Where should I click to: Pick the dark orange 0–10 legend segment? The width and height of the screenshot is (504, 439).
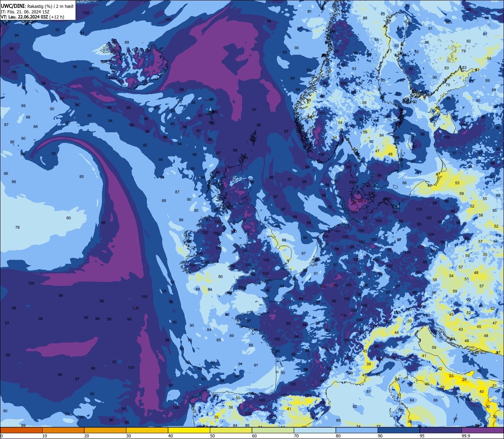(21, 430)
